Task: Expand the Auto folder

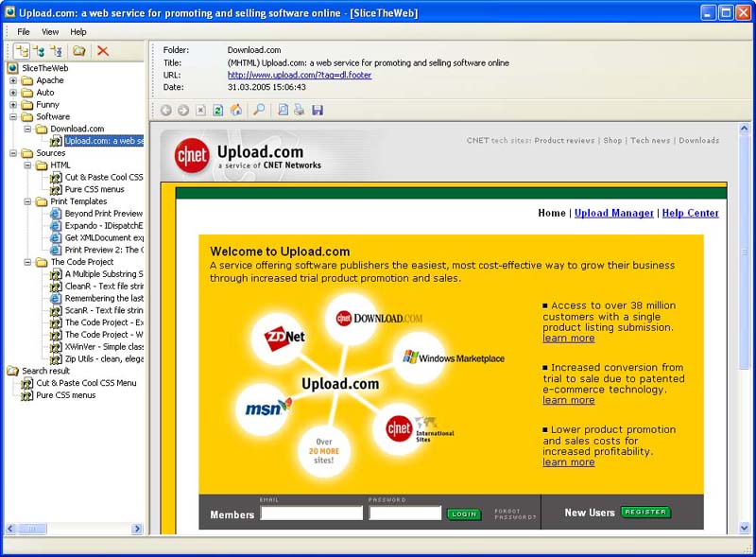Action: (13, 92)
